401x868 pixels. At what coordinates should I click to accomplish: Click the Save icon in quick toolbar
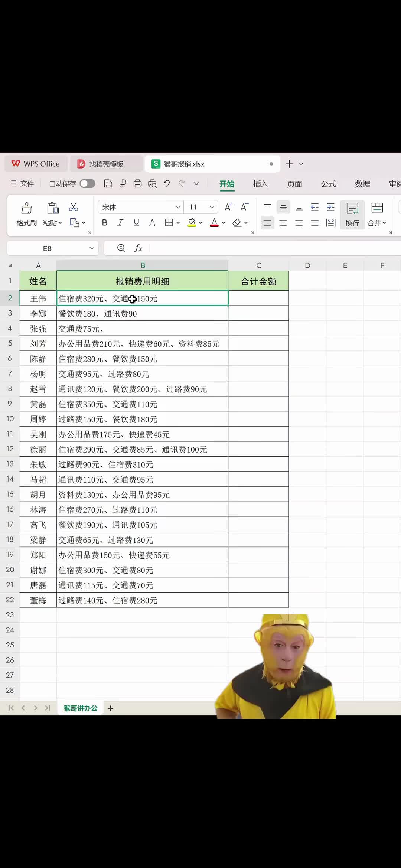108,183
